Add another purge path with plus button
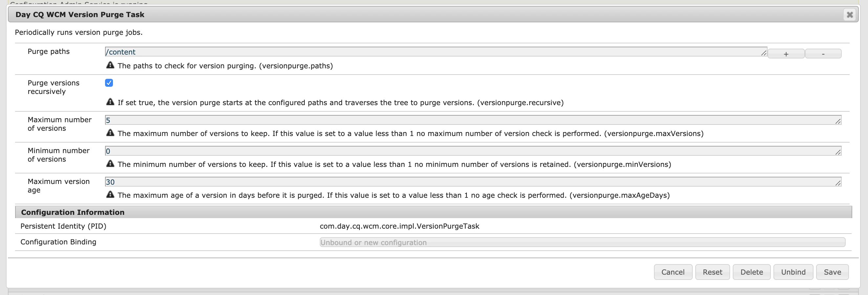This screenshot has height=295, width=868. [786, 54]
